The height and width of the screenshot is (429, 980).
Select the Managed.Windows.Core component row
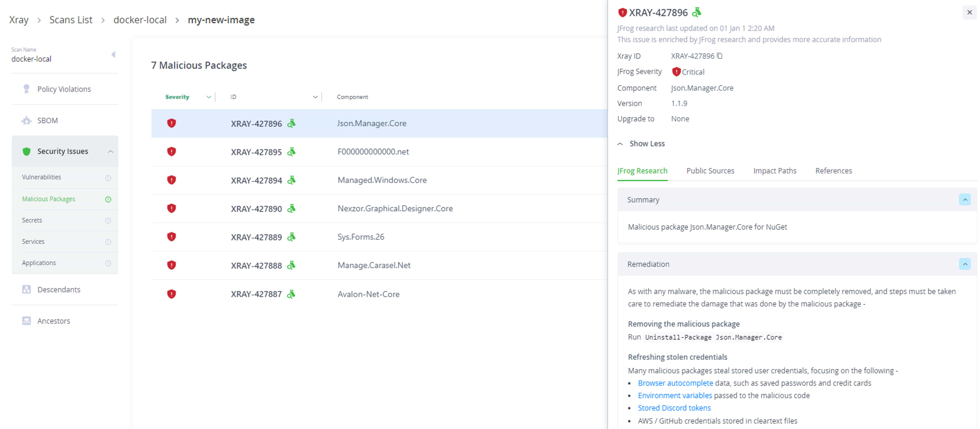coord(379,180)
